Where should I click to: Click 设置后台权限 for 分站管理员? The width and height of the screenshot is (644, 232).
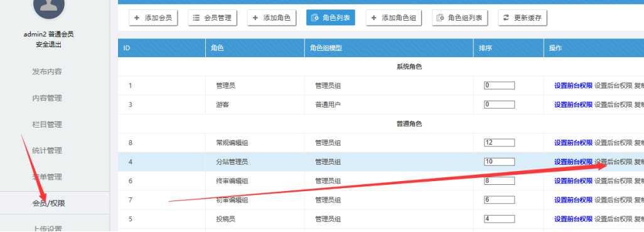(x=613, y=162)
